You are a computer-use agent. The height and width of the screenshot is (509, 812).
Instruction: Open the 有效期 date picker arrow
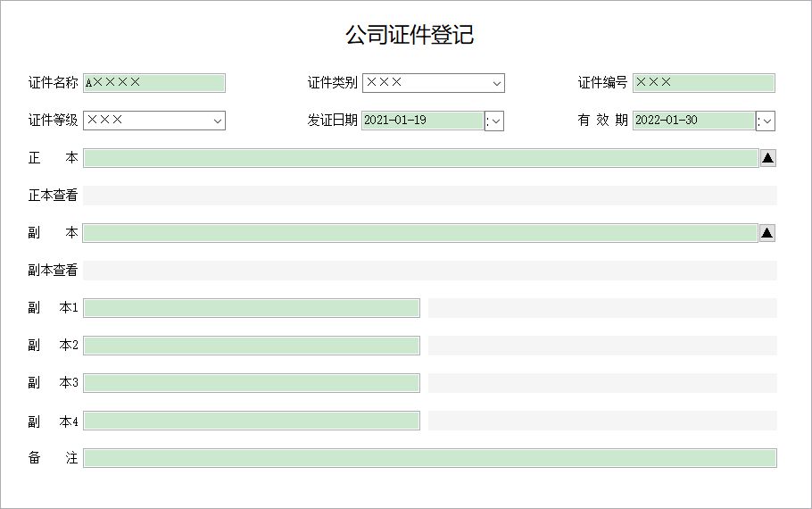coord(765,121)
